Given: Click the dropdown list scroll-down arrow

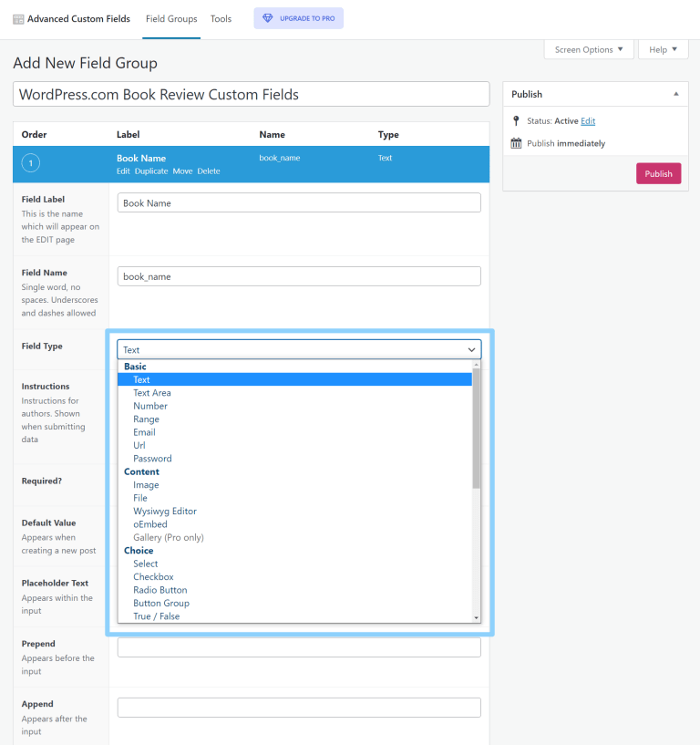Looking at the screenshot, I should 477,617.
